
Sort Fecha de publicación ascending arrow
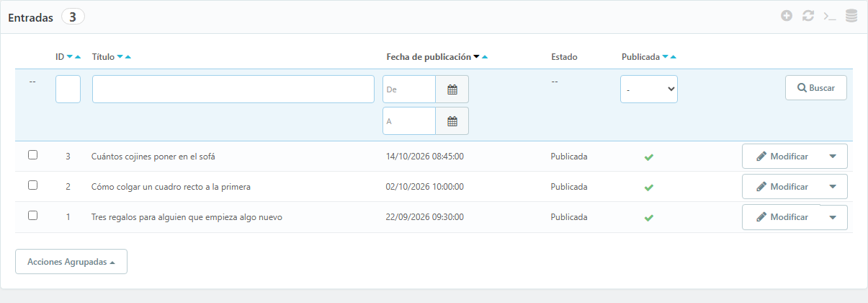485,57
